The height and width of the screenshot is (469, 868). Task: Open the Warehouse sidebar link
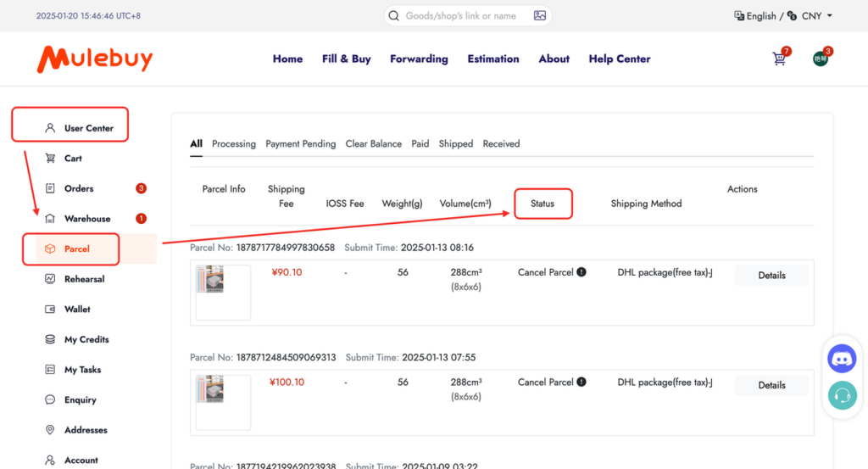pos(87,218)
